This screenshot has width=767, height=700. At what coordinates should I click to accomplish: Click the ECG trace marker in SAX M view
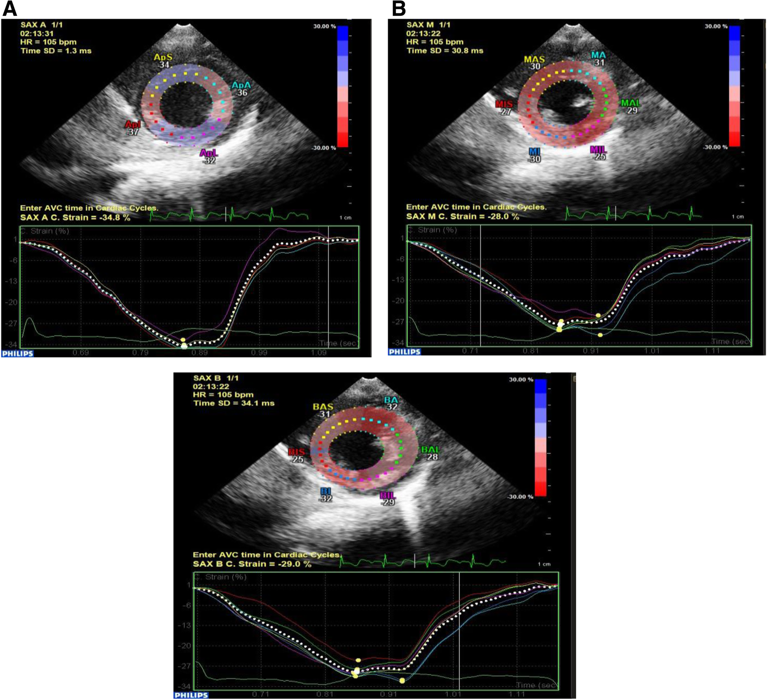point(615,213)
